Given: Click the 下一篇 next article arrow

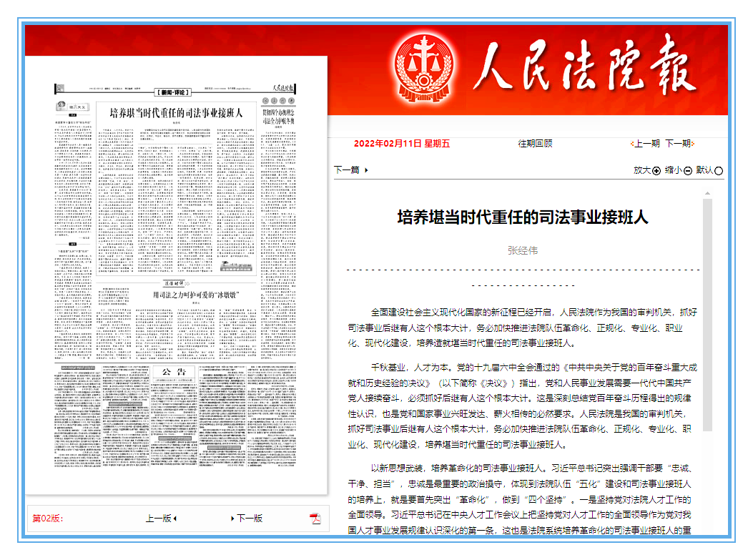Looking at the screenshot, I should coord(366,170).
